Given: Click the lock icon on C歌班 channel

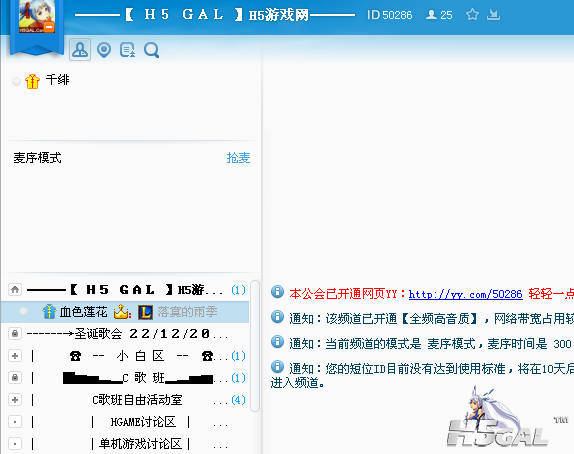Looking at the screenshot, I should click(x=15, y=377).
